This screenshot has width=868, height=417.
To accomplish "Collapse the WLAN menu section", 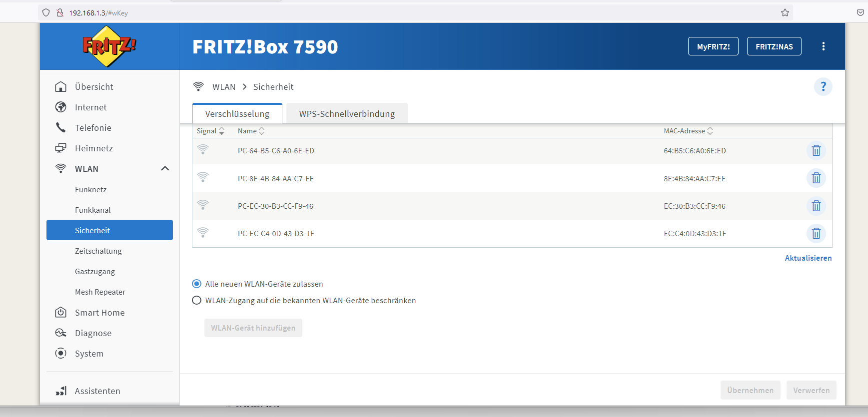I will [x=165, y=169].
